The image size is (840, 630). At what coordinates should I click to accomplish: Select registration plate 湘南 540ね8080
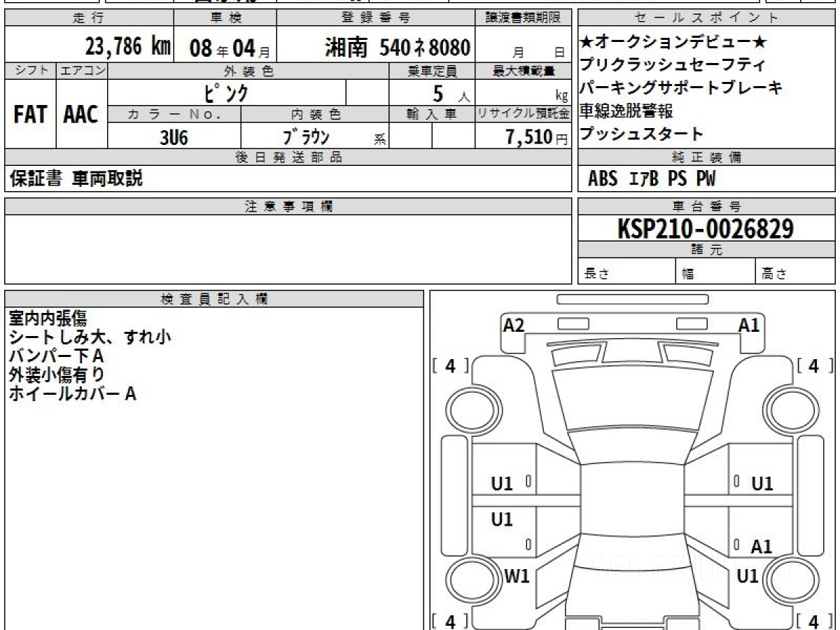click(x=398, y=48)
